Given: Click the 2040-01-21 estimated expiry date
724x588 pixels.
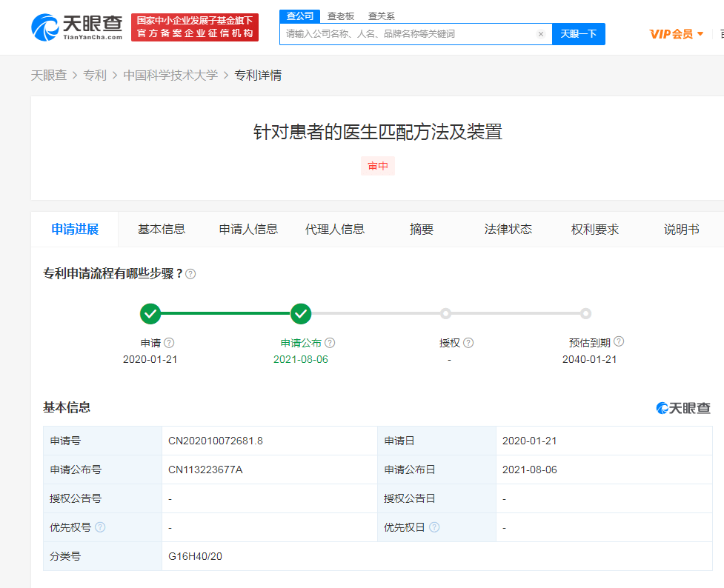Looking at the screenshot, I should click(590, 359).
